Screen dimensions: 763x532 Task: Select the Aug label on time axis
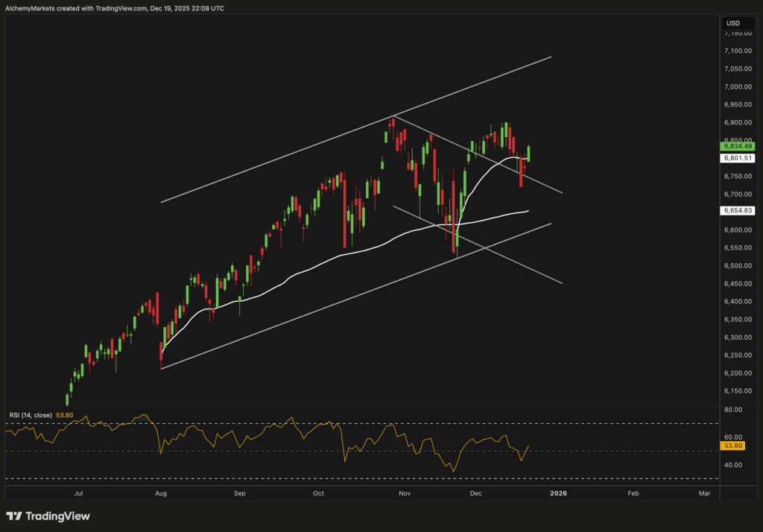click(162, 493)
